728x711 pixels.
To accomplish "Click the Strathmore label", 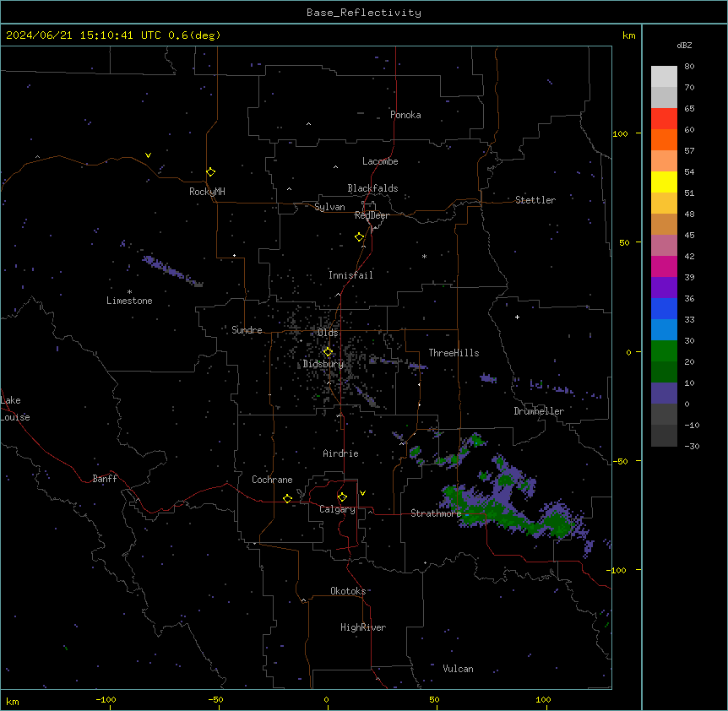I will [436, 513].
